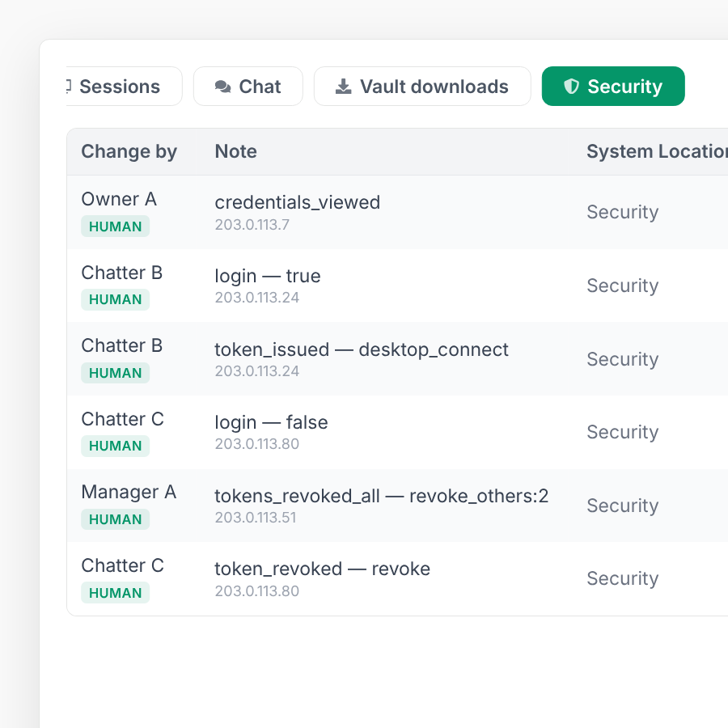Click the download icon on Vault downloads
The width and height of the screenshot is (728, 728).
point(344,87)
